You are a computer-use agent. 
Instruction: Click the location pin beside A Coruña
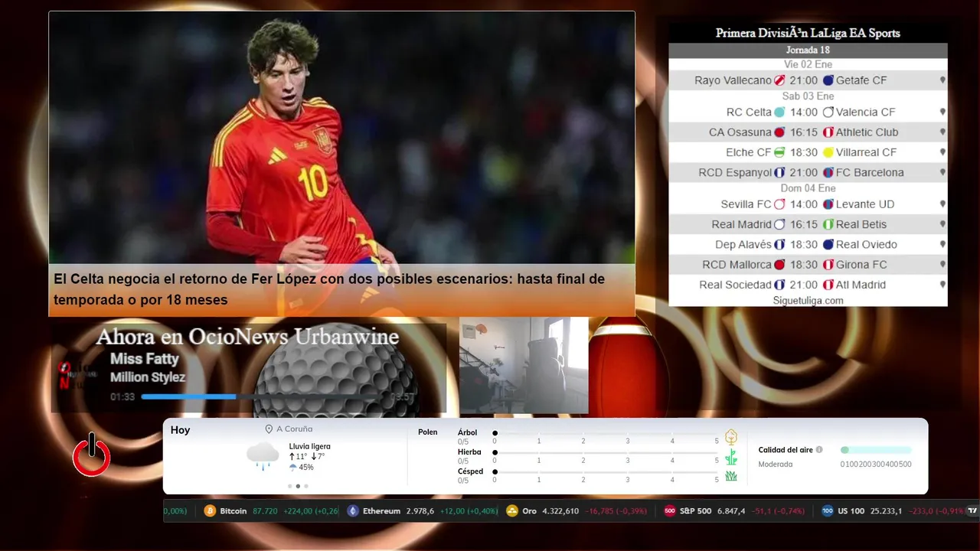[269, 429]
